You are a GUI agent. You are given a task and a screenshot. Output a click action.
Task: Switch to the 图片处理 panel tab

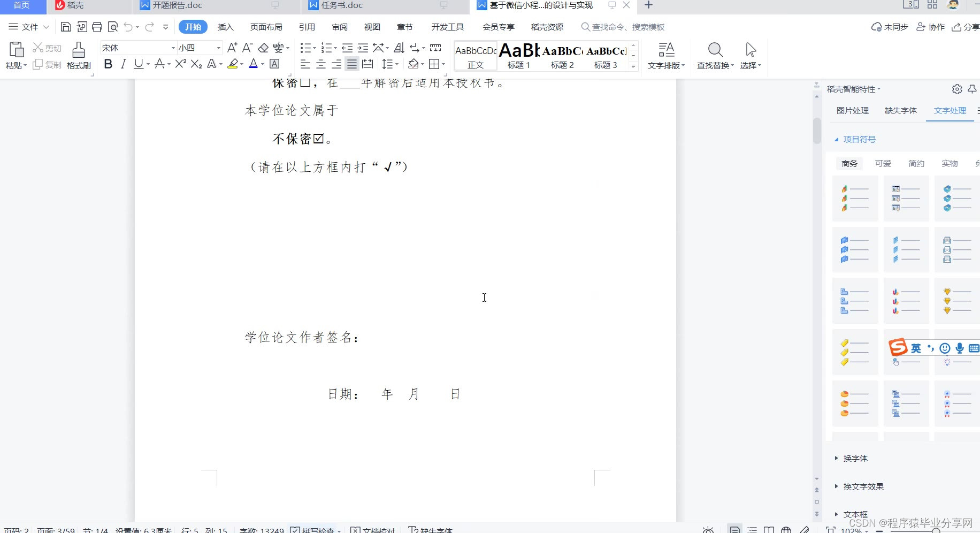point(853,110)
